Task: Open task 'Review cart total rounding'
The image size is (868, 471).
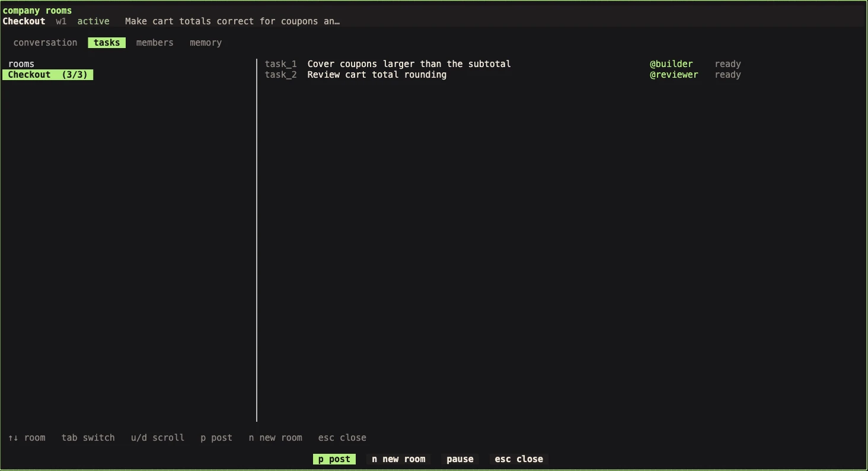Action: 377,75
